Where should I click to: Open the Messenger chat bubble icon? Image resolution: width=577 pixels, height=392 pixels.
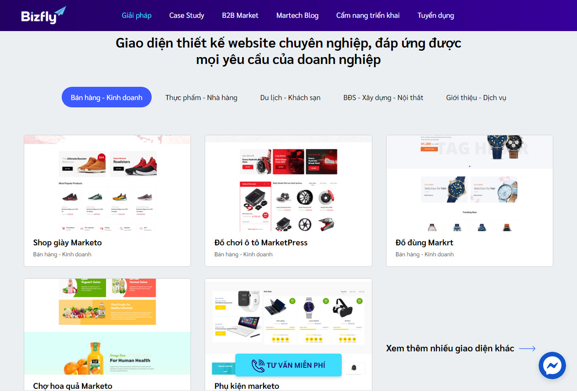pos(552,366)
